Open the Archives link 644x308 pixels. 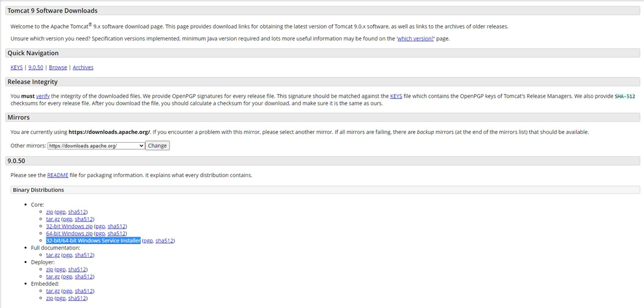(x=83, y=67)
